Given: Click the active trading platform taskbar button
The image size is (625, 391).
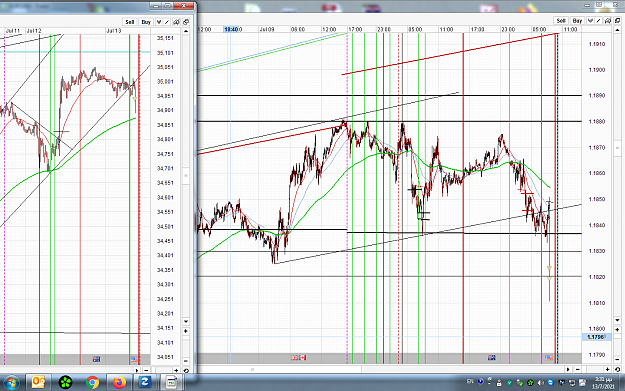Looking at the screenshot, I should point(171,383).
